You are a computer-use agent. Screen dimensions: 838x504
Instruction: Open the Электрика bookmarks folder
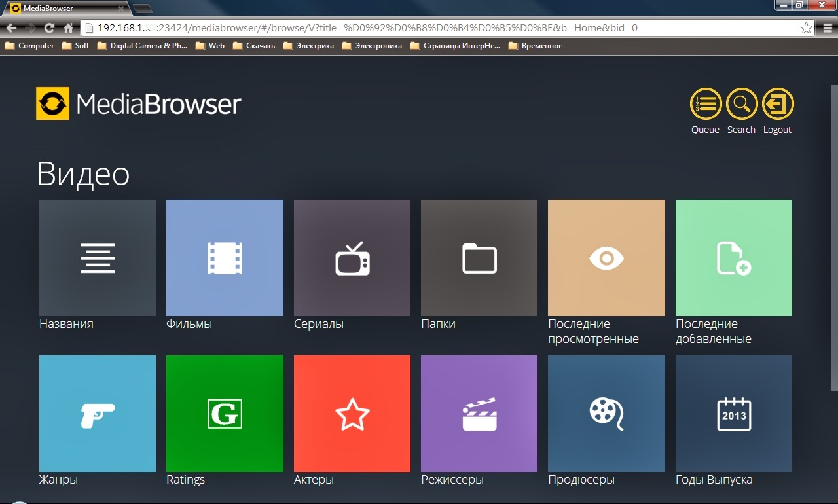tap(308, 46)
